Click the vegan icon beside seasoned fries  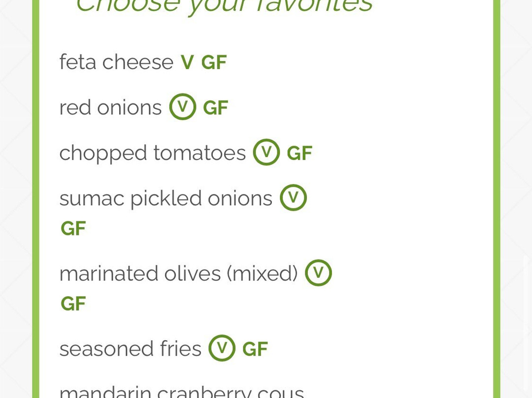[222, 348]
